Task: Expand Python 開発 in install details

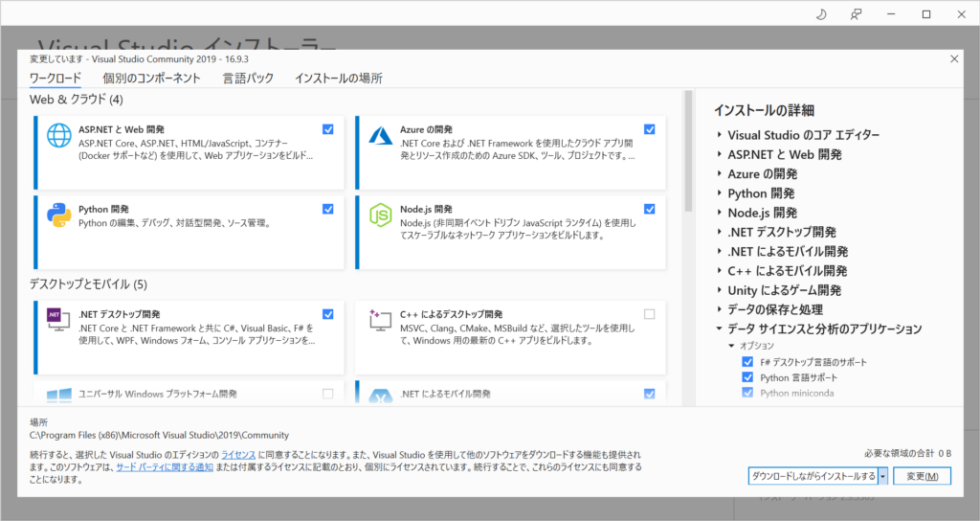Action: [720, 193]
